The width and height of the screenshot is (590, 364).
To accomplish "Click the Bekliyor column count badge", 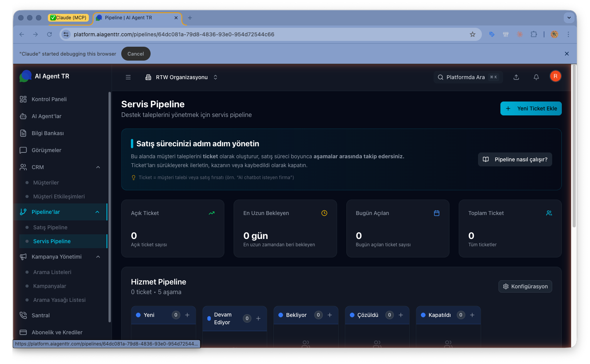I will 318,315.
